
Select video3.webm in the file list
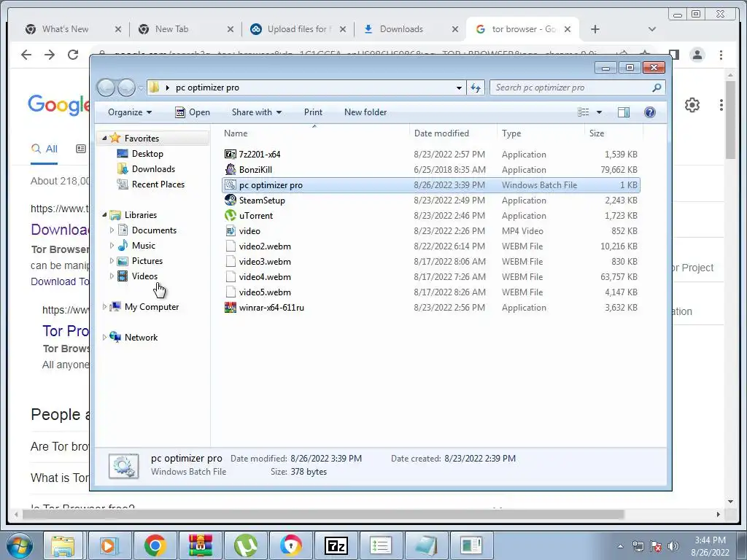pyautogui.click(x=265, y=262)
